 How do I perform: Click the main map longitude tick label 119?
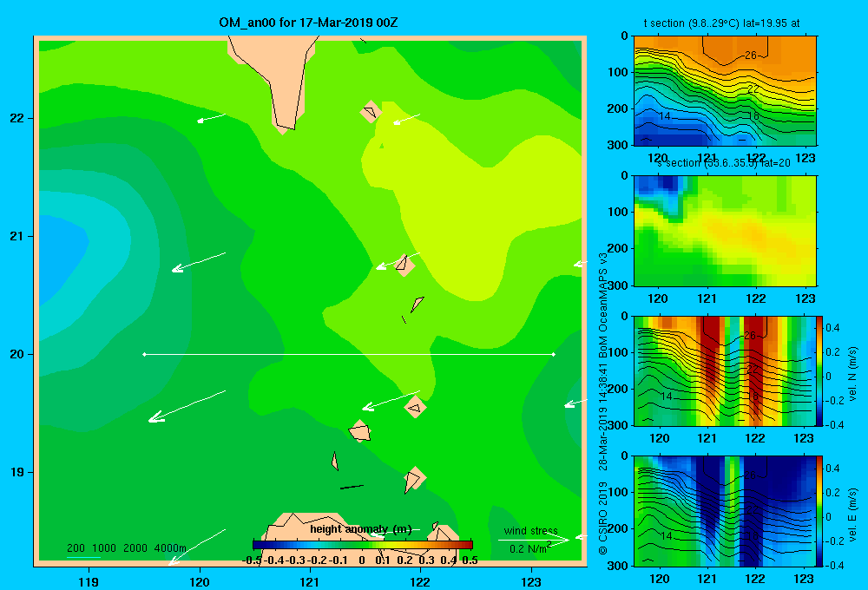pyautogui.click(x=89, y=581)
